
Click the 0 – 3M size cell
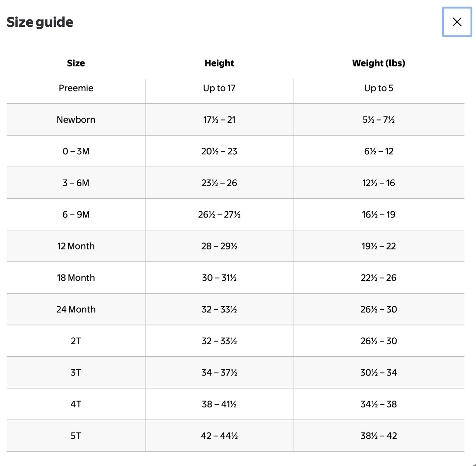76,151
